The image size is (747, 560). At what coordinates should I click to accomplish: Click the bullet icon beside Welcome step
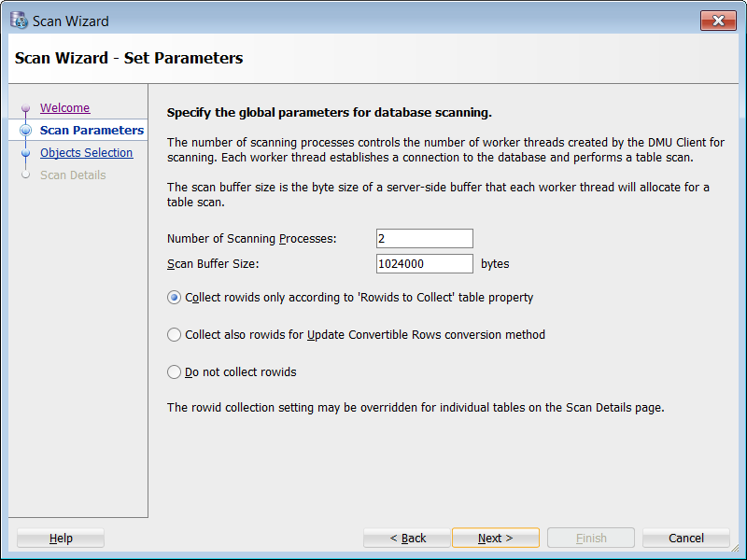coord(25,108)
